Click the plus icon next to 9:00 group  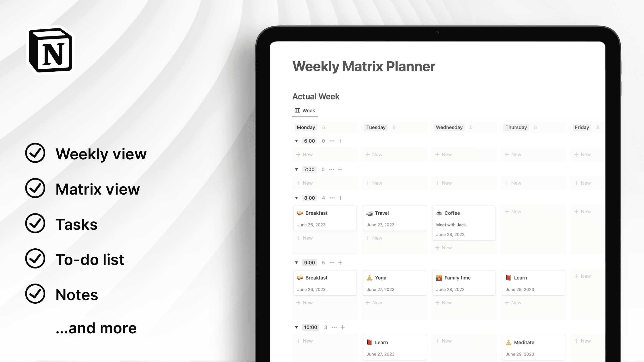(340, 262)
